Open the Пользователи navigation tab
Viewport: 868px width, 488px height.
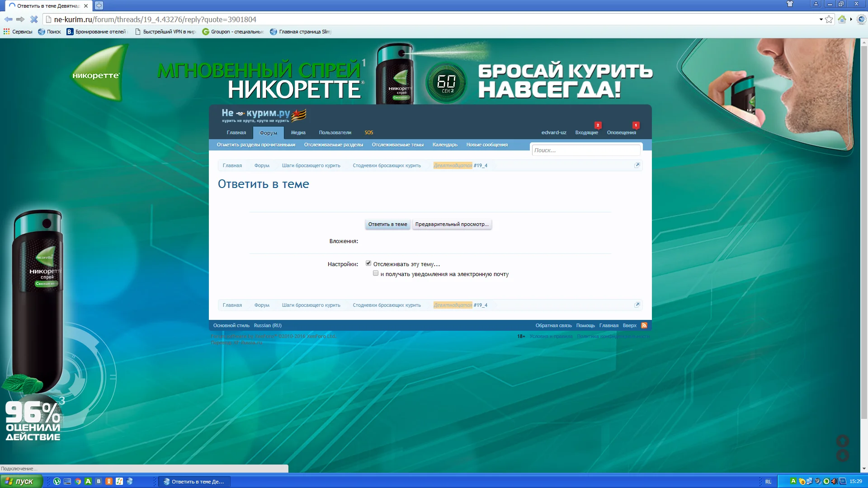(x=335, y=133)
